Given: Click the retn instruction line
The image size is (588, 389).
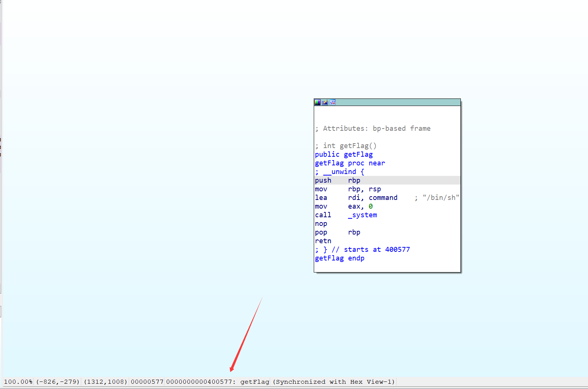Looking at the screenshot, I should click(x=323, y=241).
